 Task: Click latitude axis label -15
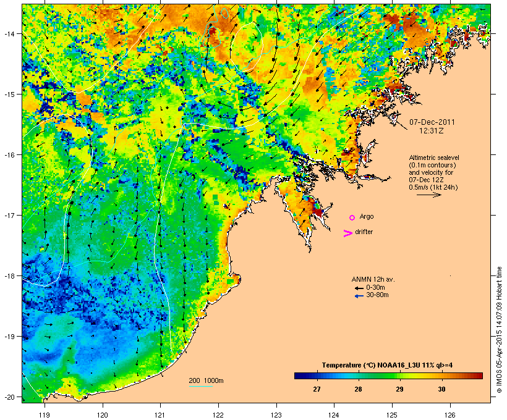(9, 94)
